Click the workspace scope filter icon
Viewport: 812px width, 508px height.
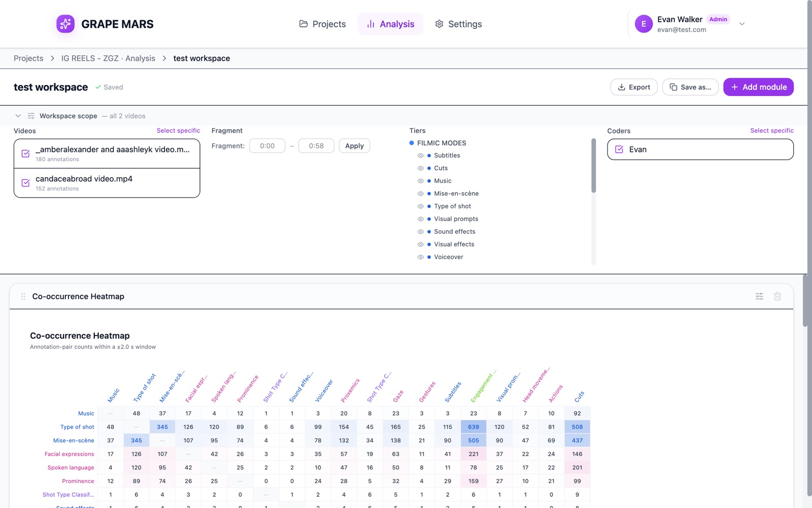tap(31, 116)
